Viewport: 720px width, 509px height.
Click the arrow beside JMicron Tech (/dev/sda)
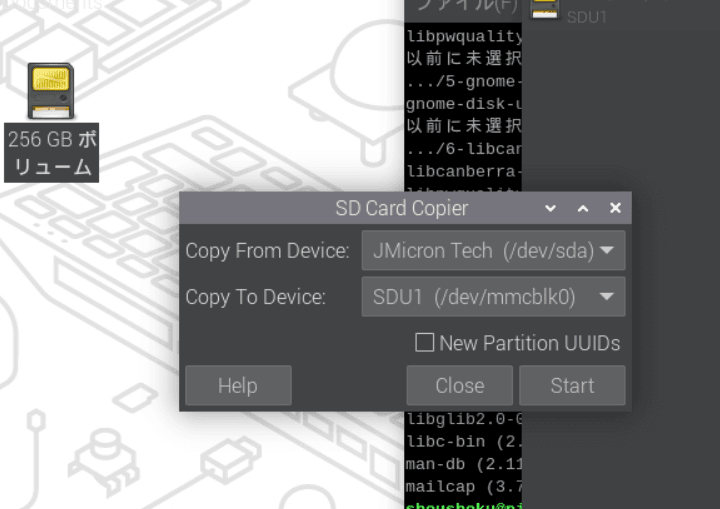click(x=607, y=250)
